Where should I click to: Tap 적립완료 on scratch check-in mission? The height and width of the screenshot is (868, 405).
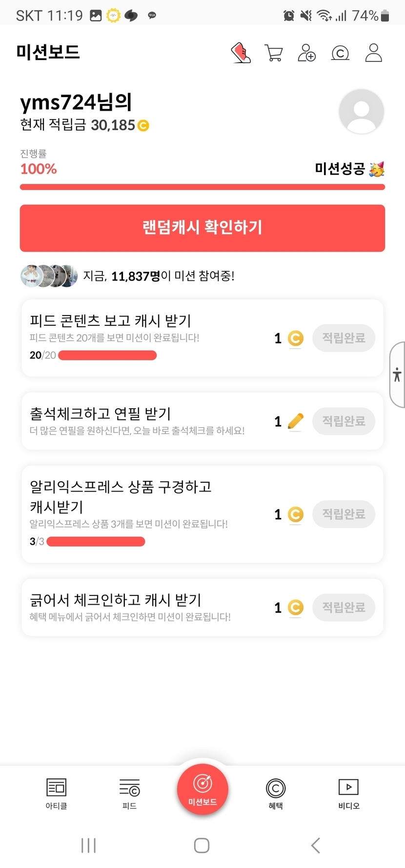[x=344, y=607]
